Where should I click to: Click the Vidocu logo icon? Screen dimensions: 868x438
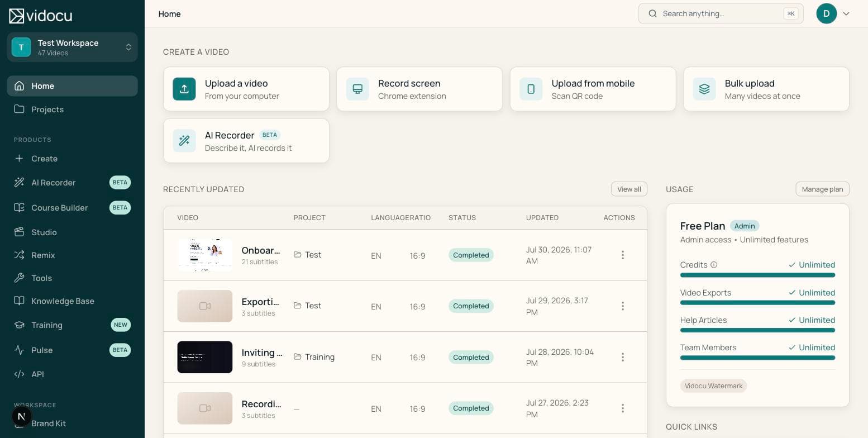tap(16, 16)
